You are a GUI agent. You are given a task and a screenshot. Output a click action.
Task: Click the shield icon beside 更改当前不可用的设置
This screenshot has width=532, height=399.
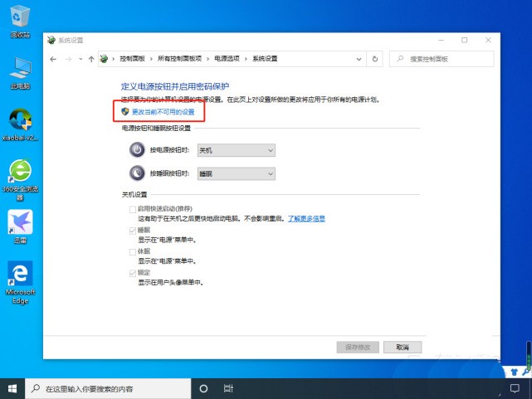pos(124,111)
